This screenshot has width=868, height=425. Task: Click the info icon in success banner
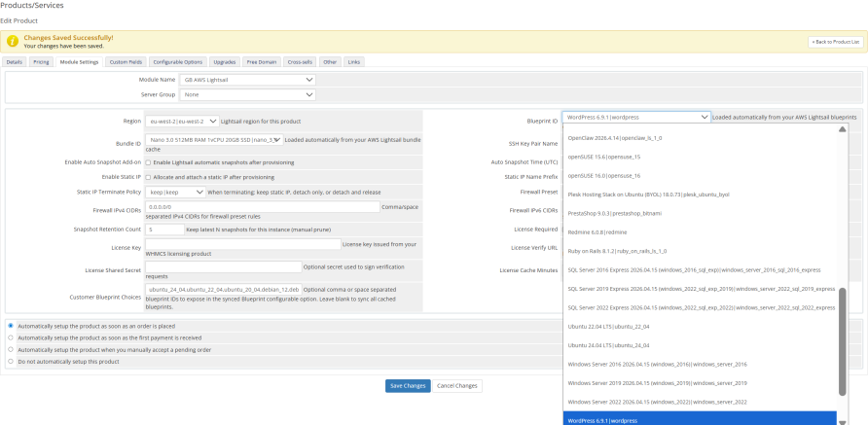tap(13, 42)
